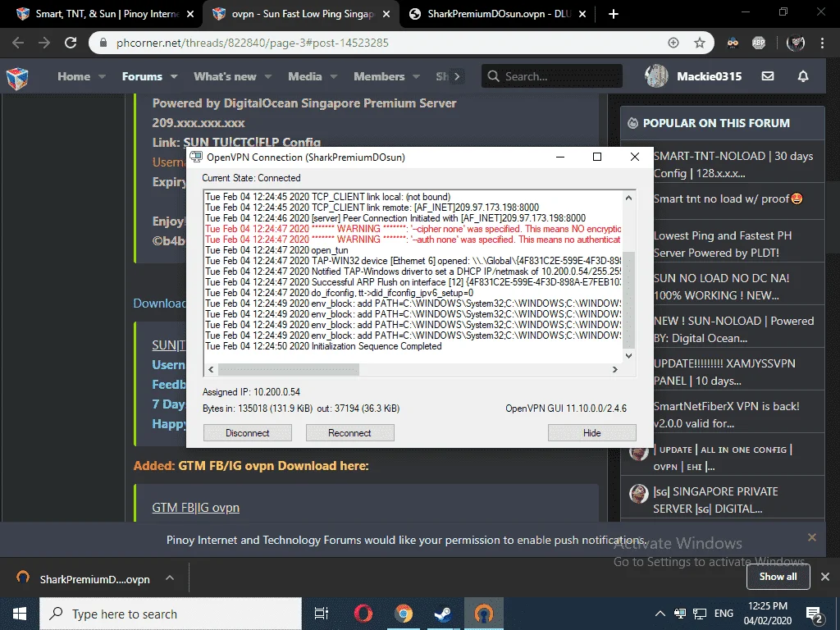Viewport: 840px width, 630px height.
Task: Close the downloads bar
Action: click(x=825, y=577)
